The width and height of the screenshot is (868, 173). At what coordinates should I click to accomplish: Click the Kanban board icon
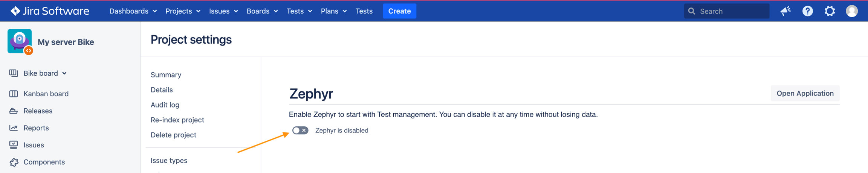[14, 94]
